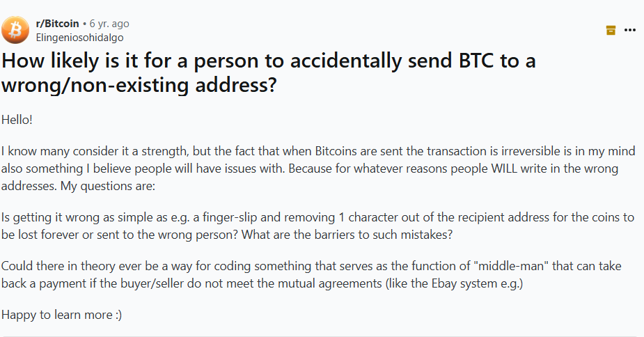
Task: Open the three-dot post options menu
Action: [x=630, y=30]
